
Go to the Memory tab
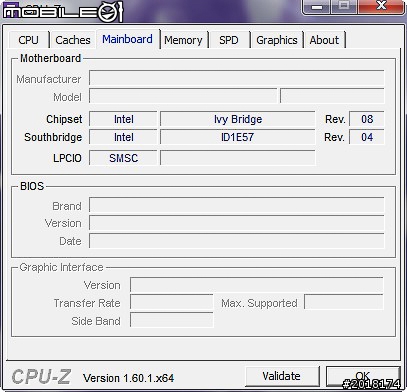pyautogui.click(x=183, y=40)
